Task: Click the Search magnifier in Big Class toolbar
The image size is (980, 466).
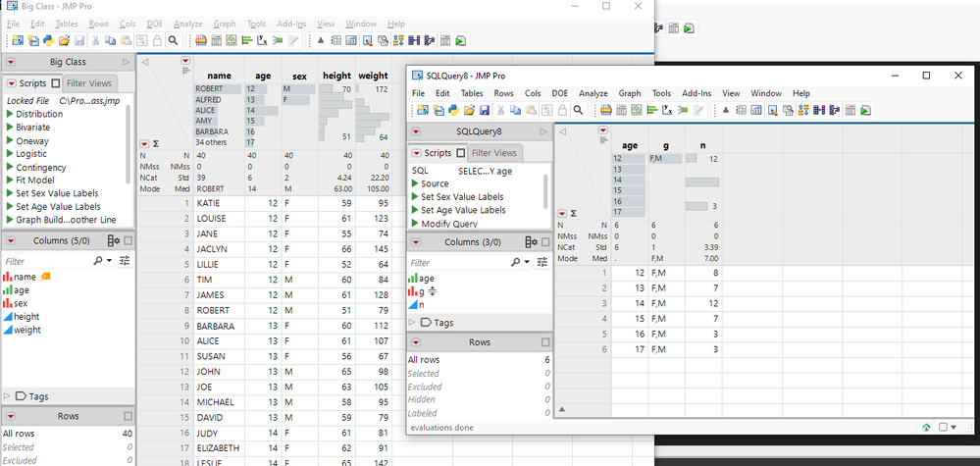Action: (173, 40)
